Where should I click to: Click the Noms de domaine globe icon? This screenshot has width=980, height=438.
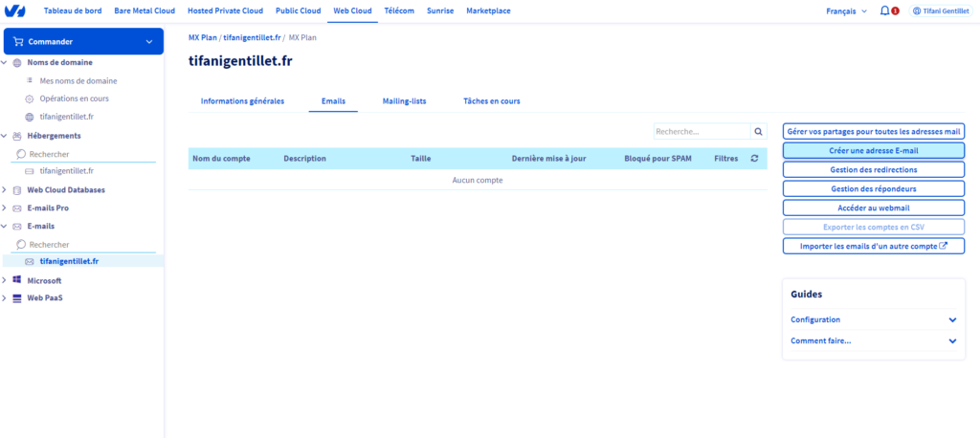16,62
